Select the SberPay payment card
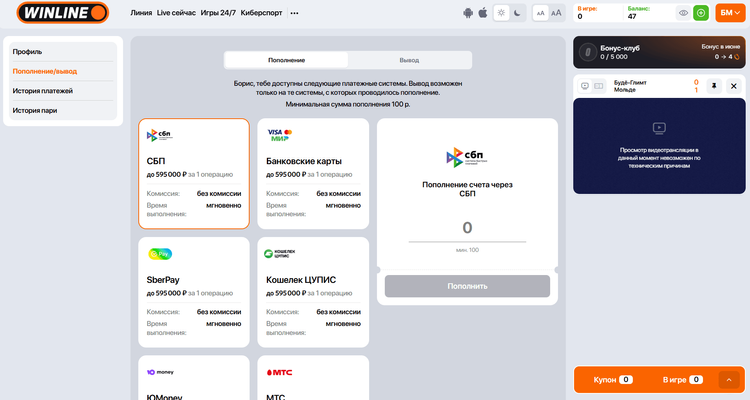The height and width of the screenshot is (400, 750). [194, 292]
